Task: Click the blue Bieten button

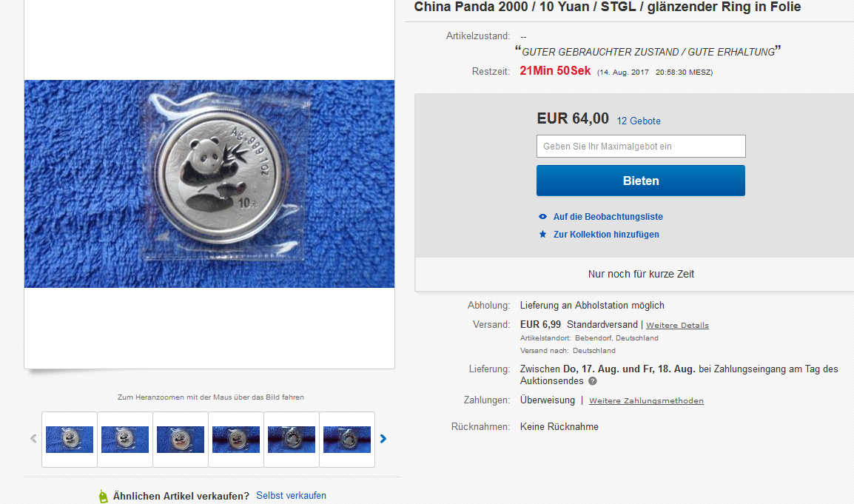Action: (641, 181)
